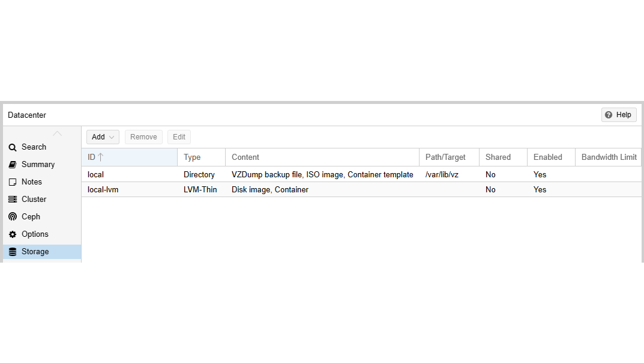Click the Options gear icon

point(13,234)
